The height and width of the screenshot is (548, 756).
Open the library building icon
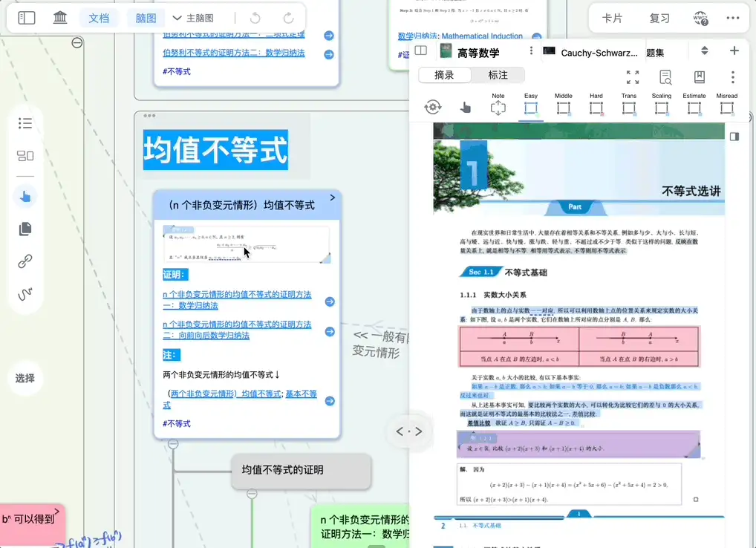[60, 18]
